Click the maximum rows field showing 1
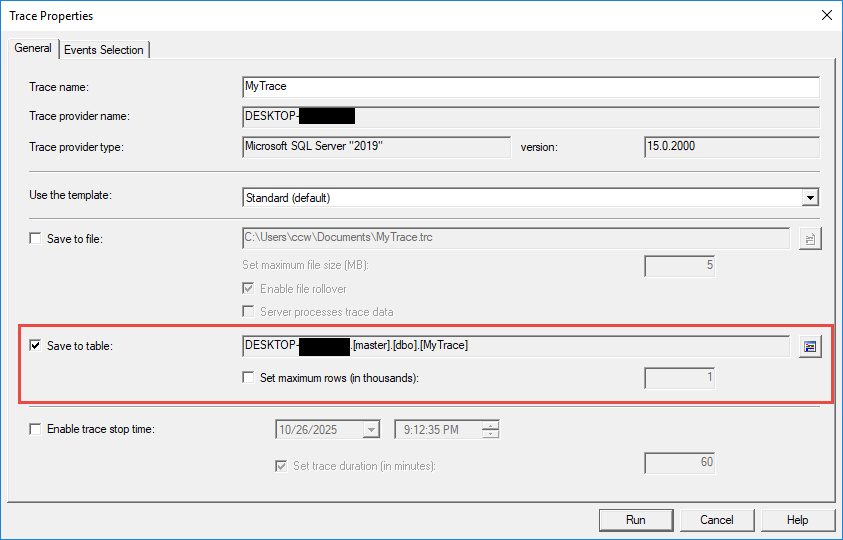 click(x=680, y=378)
